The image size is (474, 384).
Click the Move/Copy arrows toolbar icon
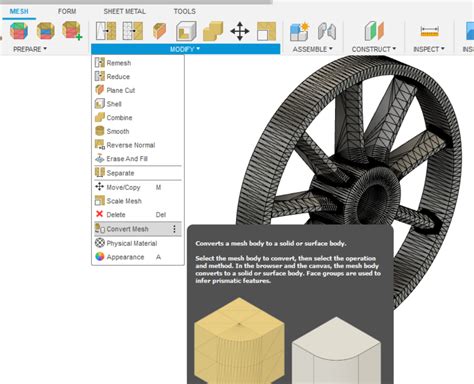pos(240,31)
